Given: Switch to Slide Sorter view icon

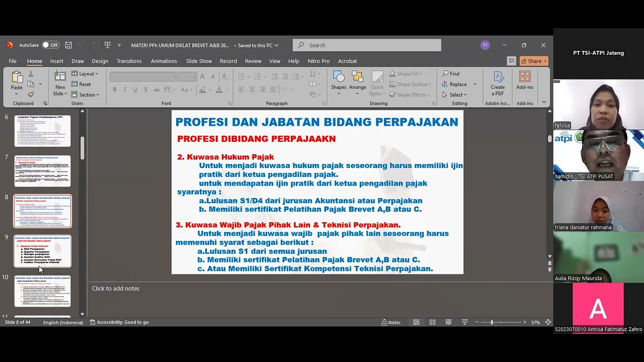Looking at the screenshot, I should [432, 322].
